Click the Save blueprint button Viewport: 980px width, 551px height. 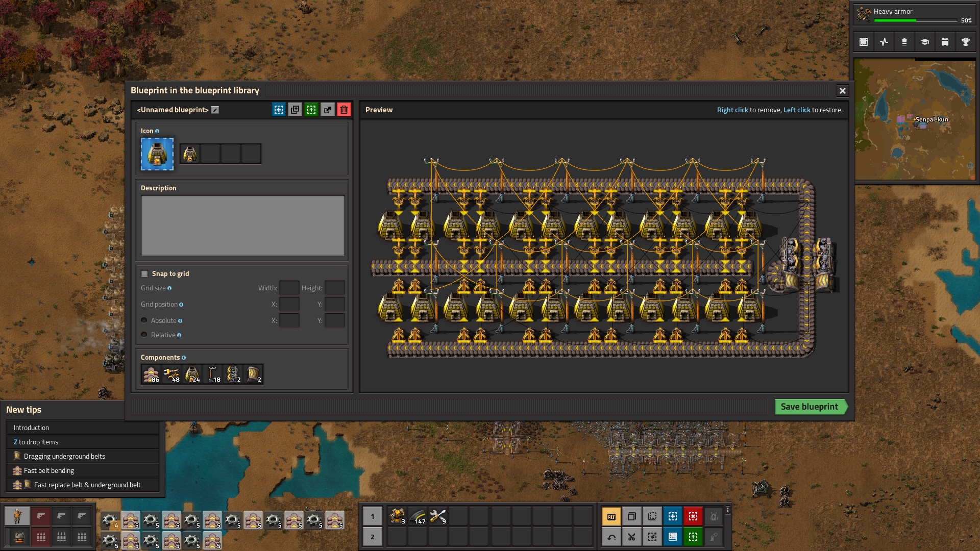[810, 407]
